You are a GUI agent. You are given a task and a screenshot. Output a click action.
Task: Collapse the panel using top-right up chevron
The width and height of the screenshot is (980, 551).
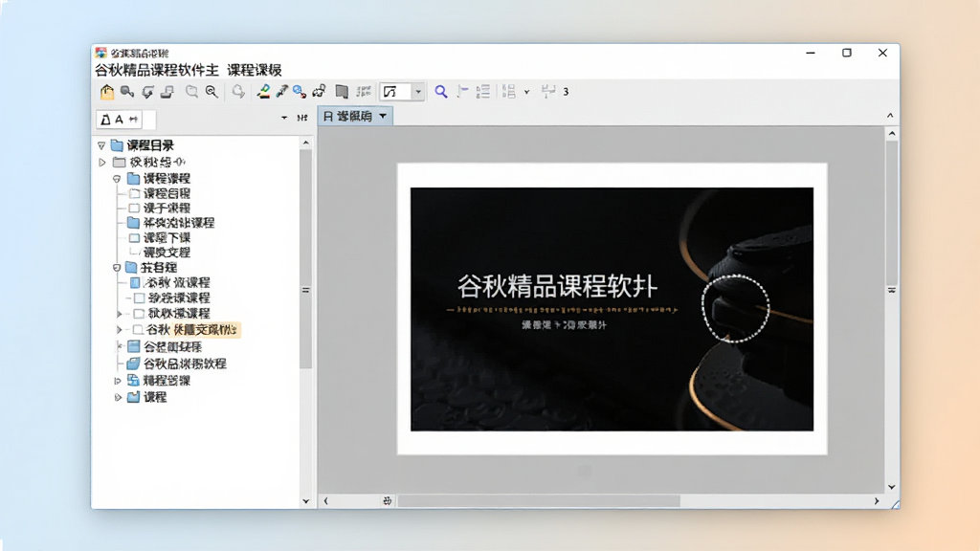pos(890,116)
